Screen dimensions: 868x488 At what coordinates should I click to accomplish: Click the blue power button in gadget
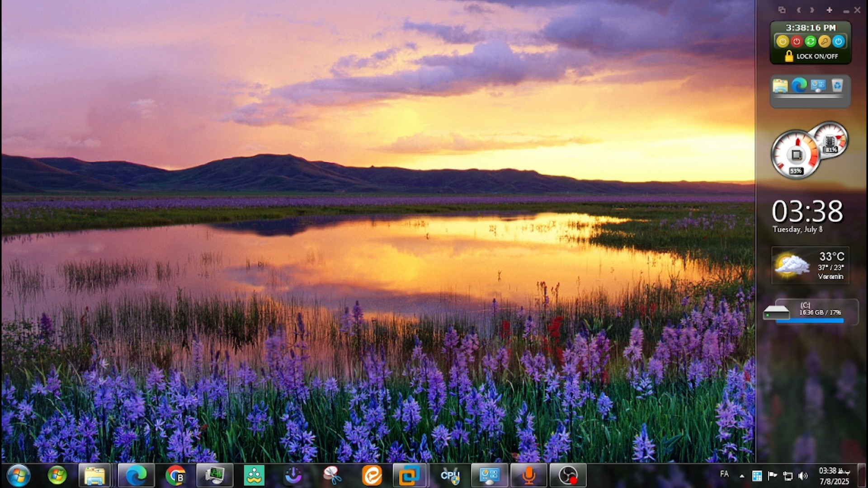coord(839,42)
